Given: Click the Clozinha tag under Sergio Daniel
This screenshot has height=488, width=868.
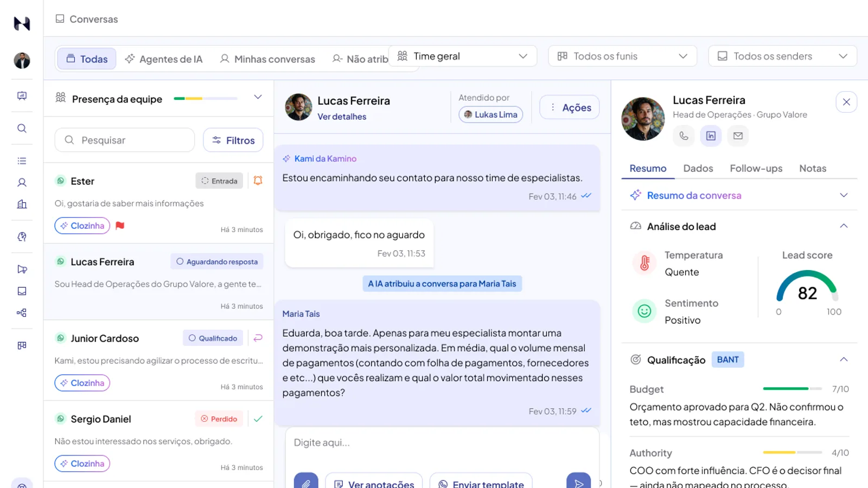Looking at the screenshot, I should click(x=82, y=464).
